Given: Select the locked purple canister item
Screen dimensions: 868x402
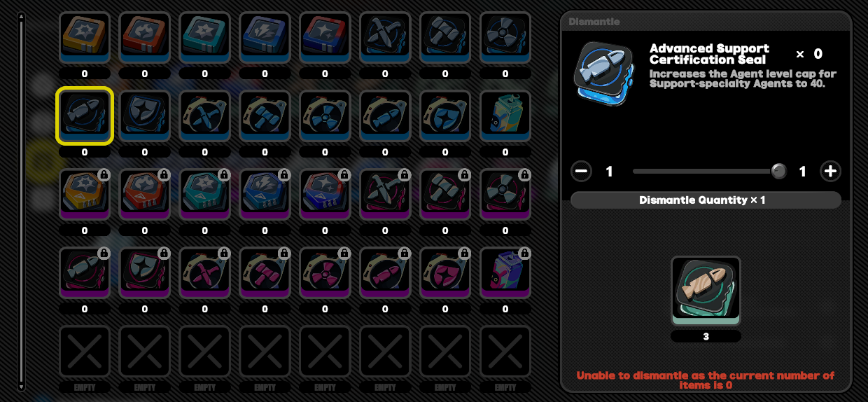Looking at the screenshot, I should pyautogui.click(x=505, y=273).
